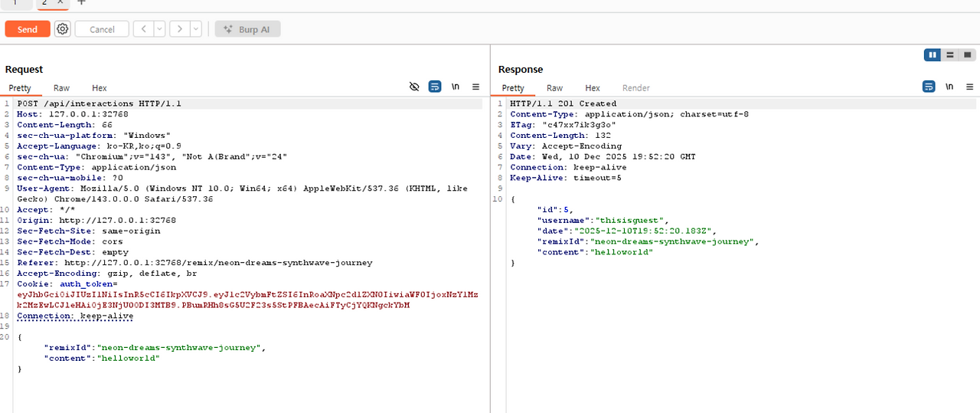The height and width of the screenshot is (413, 980).
Task: Add a new Repeater tab with plus
Action: click(x=82, y=2)
